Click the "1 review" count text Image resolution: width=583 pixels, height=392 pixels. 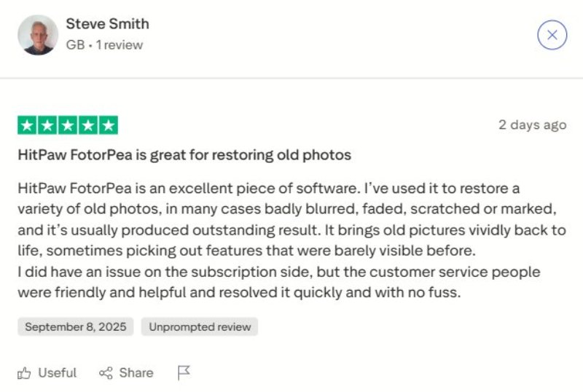pyautogui.click(x=120, y=45)
